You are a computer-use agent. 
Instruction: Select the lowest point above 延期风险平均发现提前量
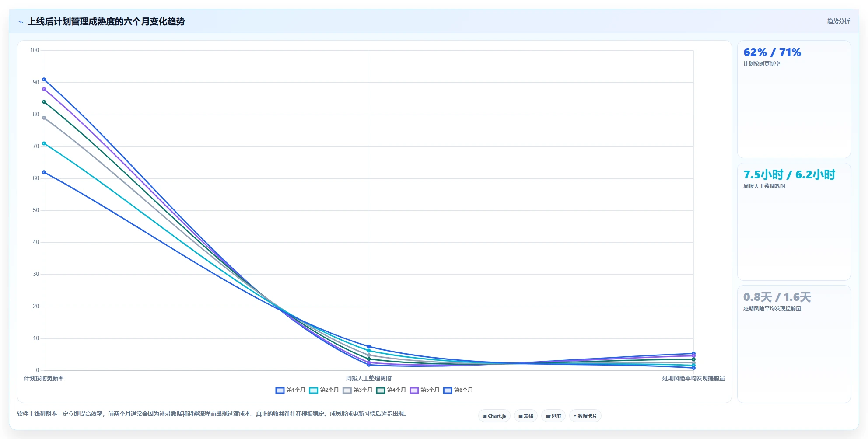pos(693,368)
